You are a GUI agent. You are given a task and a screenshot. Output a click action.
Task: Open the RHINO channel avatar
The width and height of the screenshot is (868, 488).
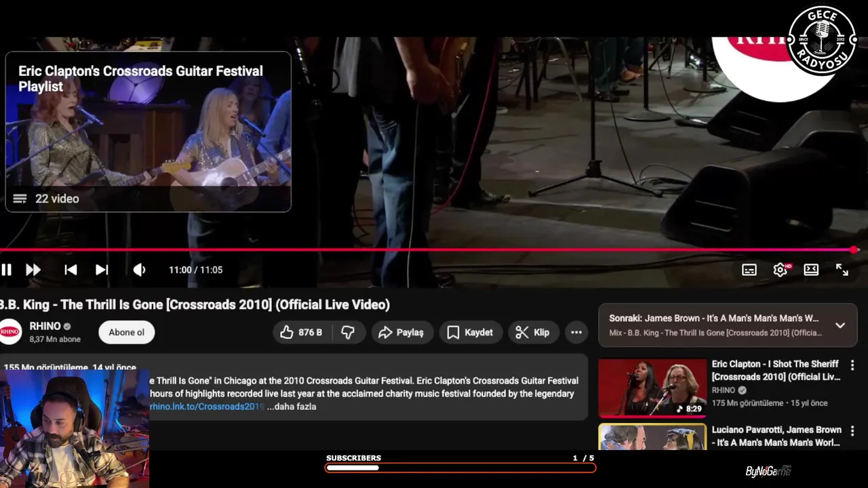tap(11, 331)
